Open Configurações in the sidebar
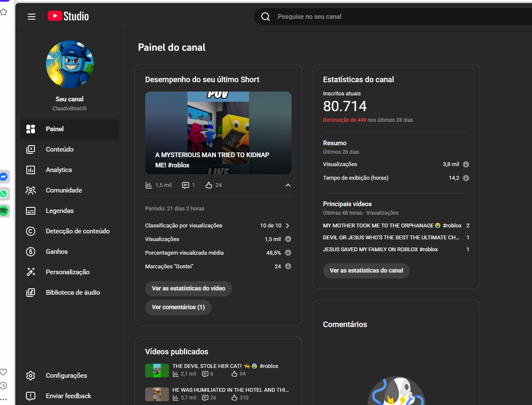Image resolution: width=532 pixels, height=405 pixels. coord(66,376)
